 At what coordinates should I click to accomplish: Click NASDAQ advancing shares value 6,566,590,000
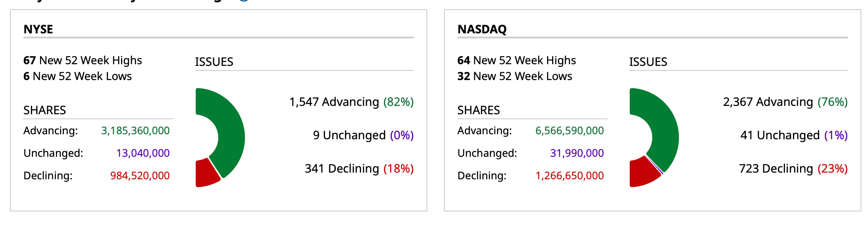pyautogui.click(x=569, y=131)
